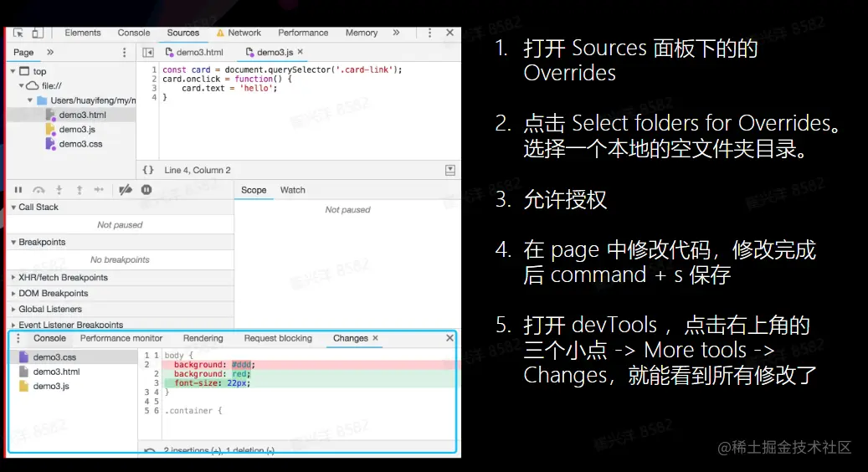Show more DevTools tabs chevron
This screenshot has height=472, width=868.
point(397,33)
